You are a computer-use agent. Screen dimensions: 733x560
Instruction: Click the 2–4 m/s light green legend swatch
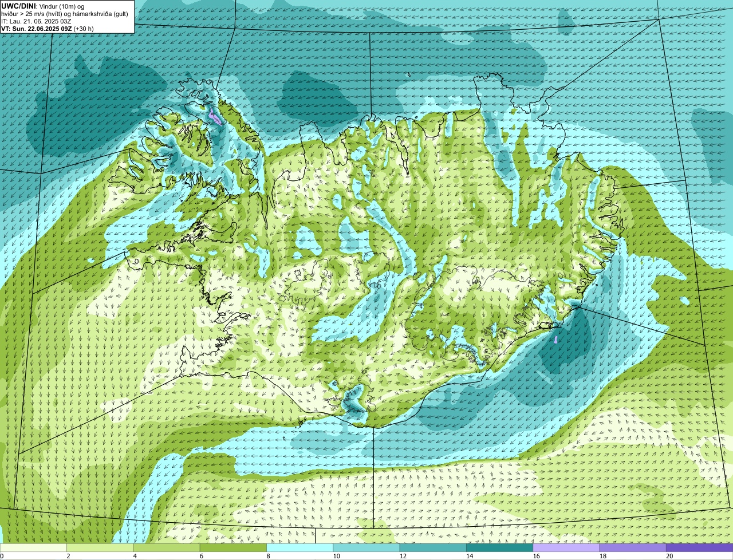click(x=100, y=547)
